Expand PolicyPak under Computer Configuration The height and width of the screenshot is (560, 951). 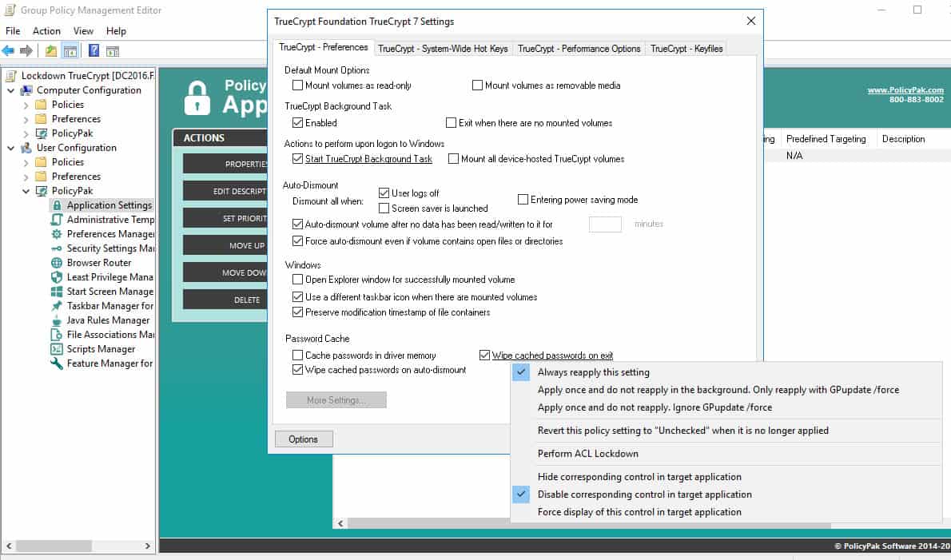26,133
